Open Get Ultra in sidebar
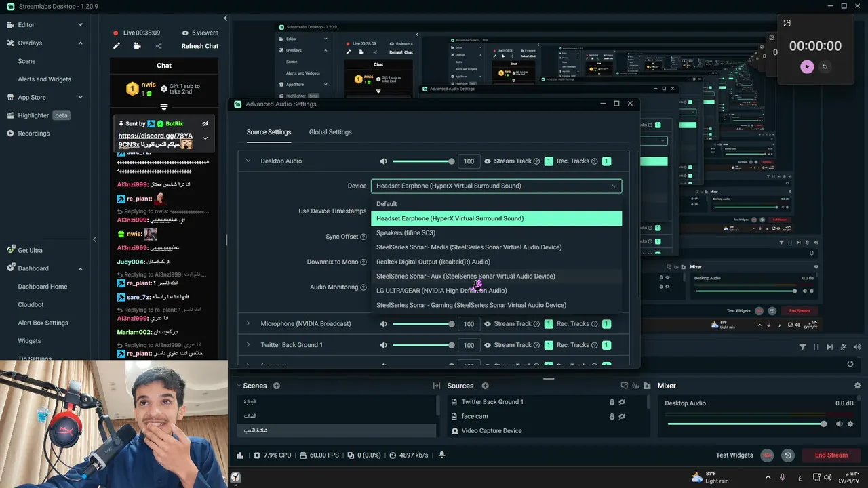868x488 pixels. [x=31, y=250]
